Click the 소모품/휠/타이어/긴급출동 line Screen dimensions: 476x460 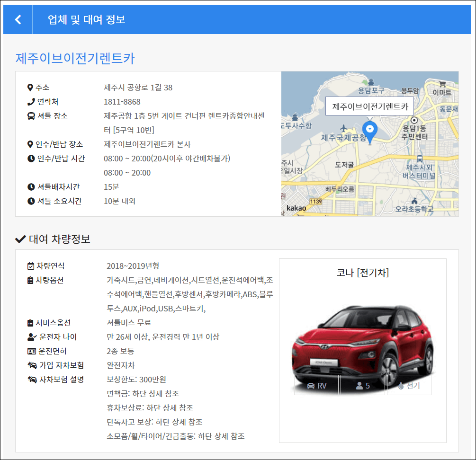click(175, 436)
